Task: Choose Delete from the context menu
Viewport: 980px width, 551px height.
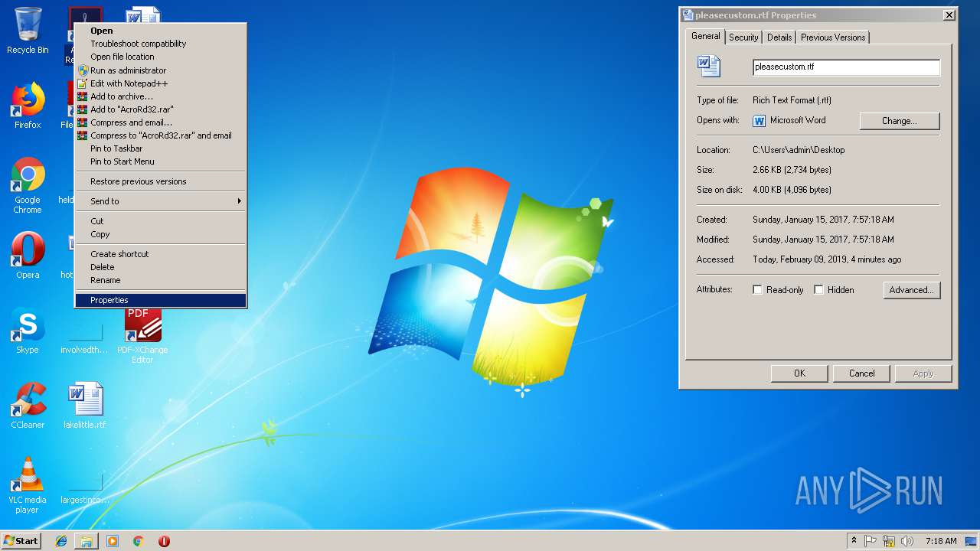Action: (x=161, y=267)
